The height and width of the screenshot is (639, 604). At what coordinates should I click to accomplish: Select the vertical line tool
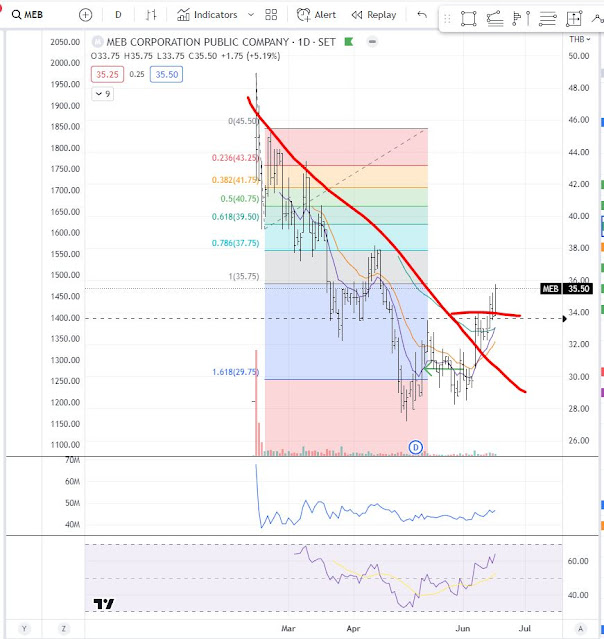(528, 19)
